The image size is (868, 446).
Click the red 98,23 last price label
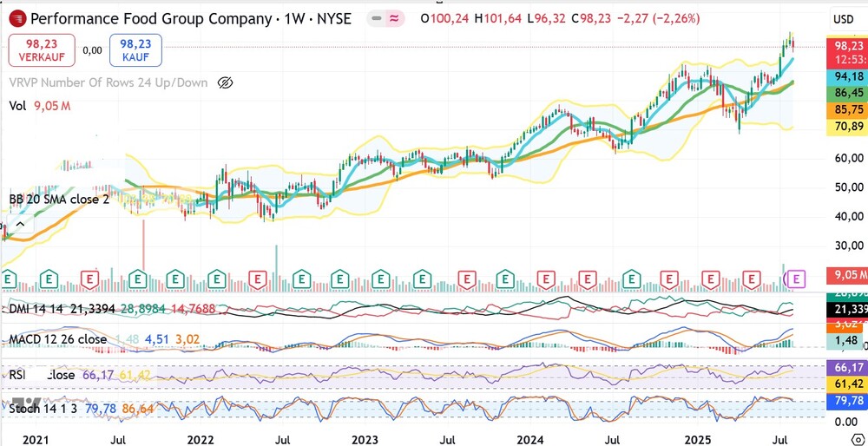(x=846, y=46)
